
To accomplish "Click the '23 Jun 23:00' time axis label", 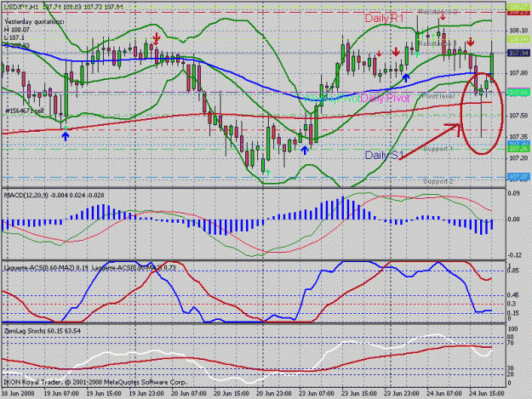I will coord(402,394).
